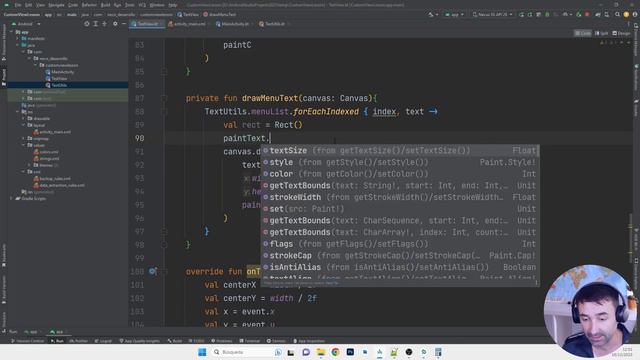Open the View menu
Image resolution: width=640 pixels, height=360 pixels.
(x=40, y=5)
